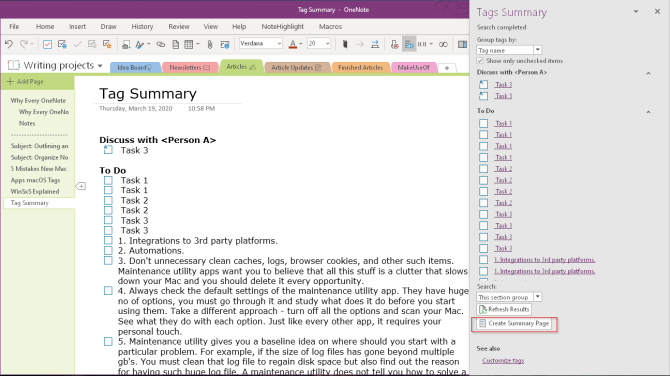Open the Draw ribbon tab

(x=109, y=26)
